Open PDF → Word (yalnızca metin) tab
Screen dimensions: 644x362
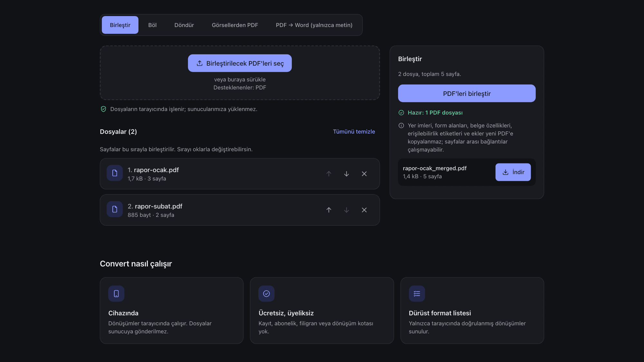[x=314, y=25]
